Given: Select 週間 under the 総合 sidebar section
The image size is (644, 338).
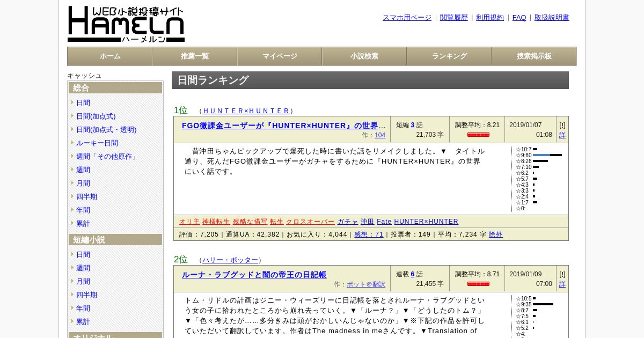Looking at the screenshot, I should click(x=83, y=170).
